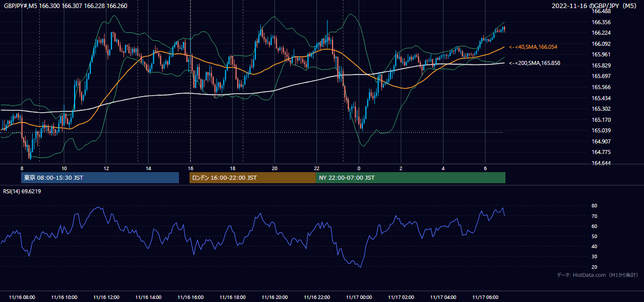Click price level 166.092 on axis
This screenshot has height=302, width=644.
click(x=601, y=44)
